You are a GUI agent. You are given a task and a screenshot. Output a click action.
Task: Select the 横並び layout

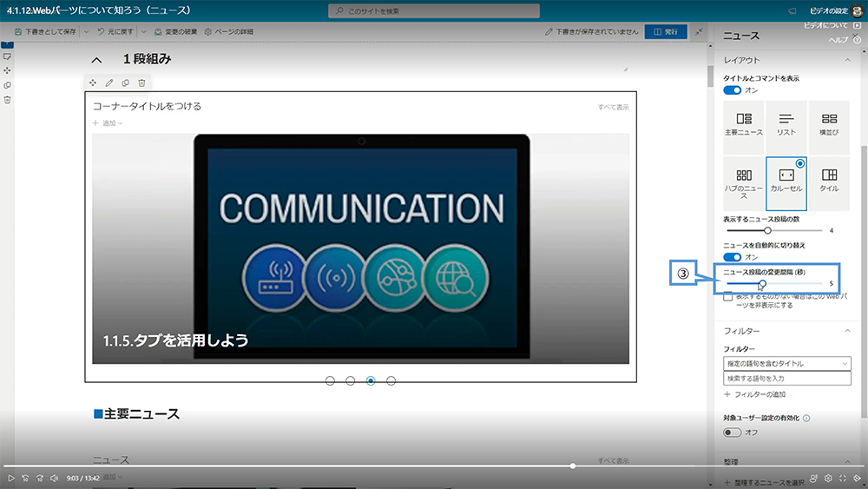click(829, 128)
